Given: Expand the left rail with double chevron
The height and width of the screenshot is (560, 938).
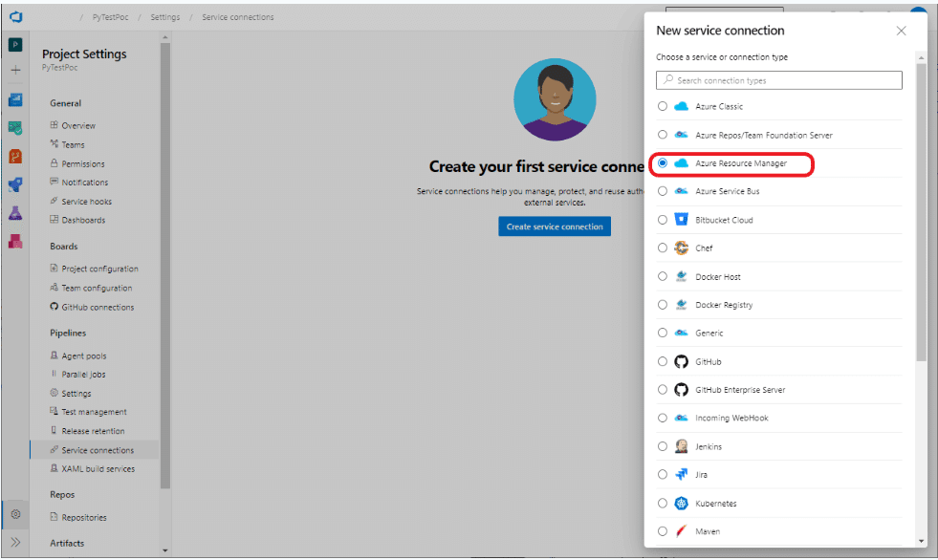Looking at the screenshot, I should [15, 542].
